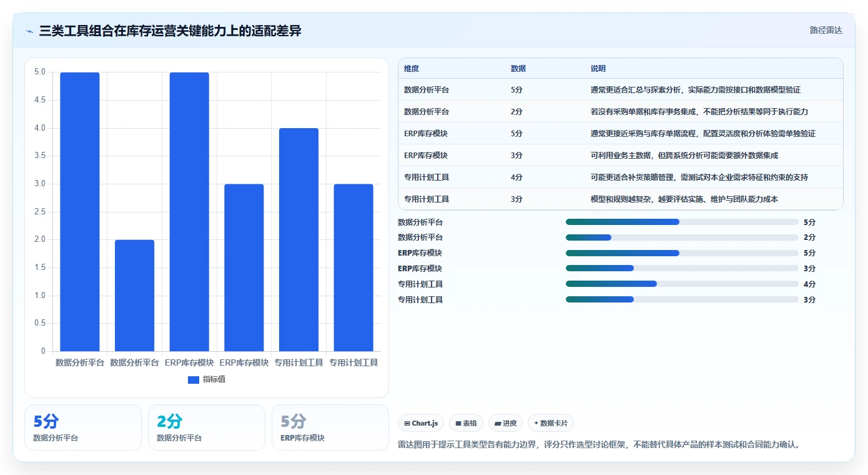Click the 专用计划工具 progress bar showing 4分

pos(682,284)
